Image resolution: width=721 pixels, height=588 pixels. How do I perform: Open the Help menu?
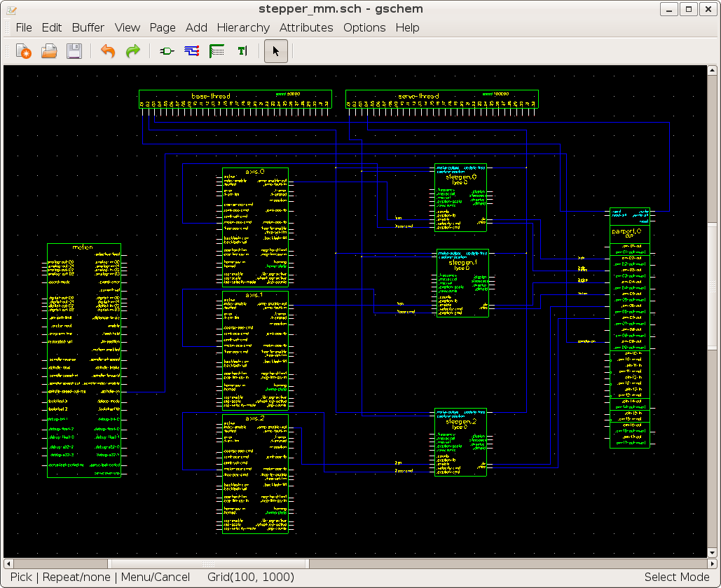407,27
